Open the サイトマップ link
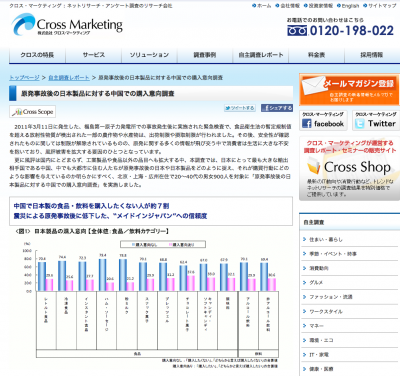The image size is (400, 376). click(x=380, y=6)
